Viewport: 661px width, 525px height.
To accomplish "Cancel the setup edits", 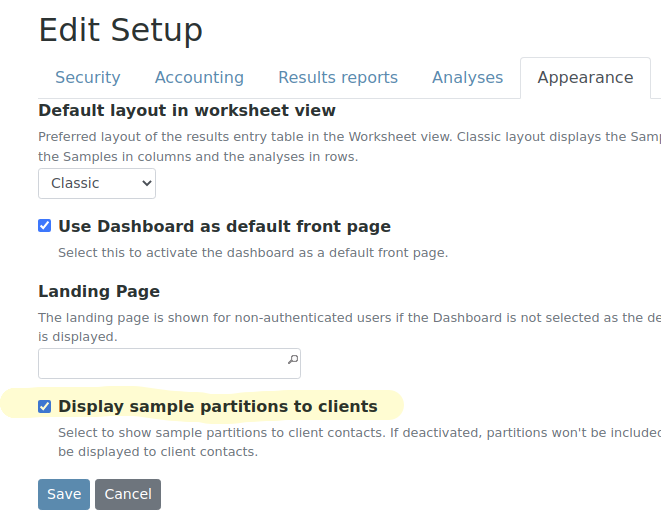I will (x=128, y=494).
